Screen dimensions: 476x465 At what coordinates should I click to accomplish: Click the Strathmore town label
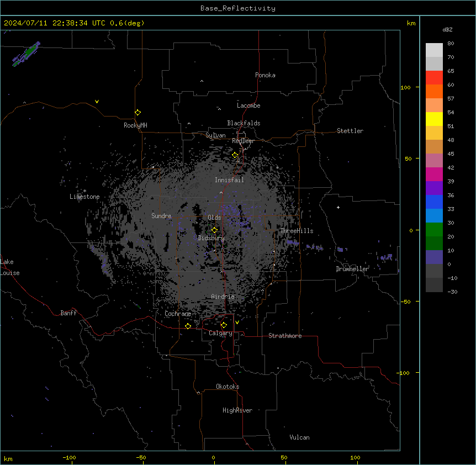pyautogui.click(x=285, y=336)
